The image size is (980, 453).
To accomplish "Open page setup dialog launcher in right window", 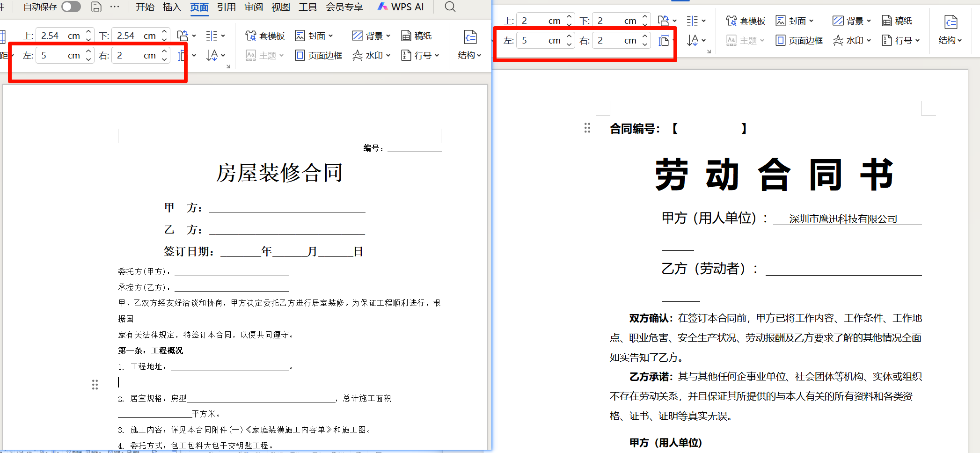I will point(709,51).
